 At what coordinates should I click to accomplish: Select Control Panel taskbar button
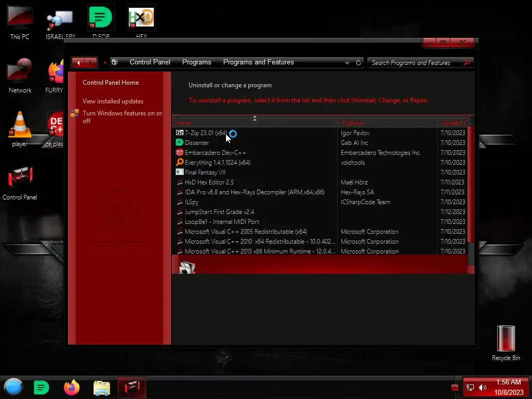131,387
